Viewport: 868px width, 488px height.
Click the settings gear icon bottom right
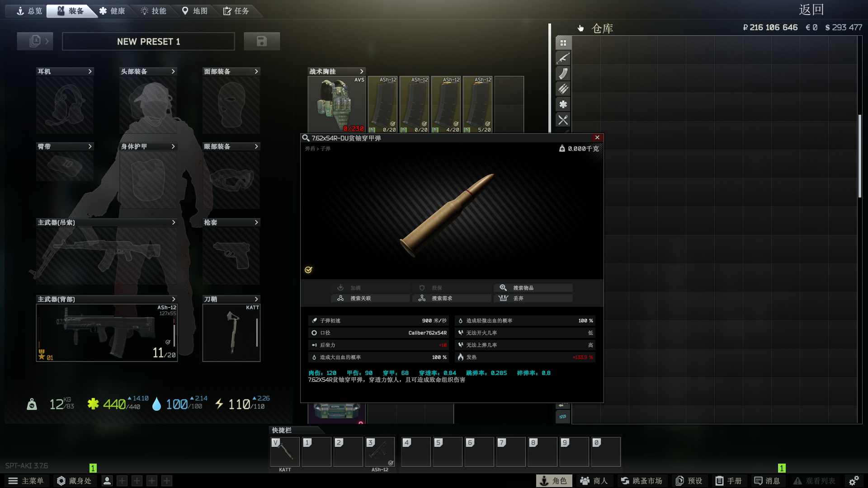[x=854, y=481]
